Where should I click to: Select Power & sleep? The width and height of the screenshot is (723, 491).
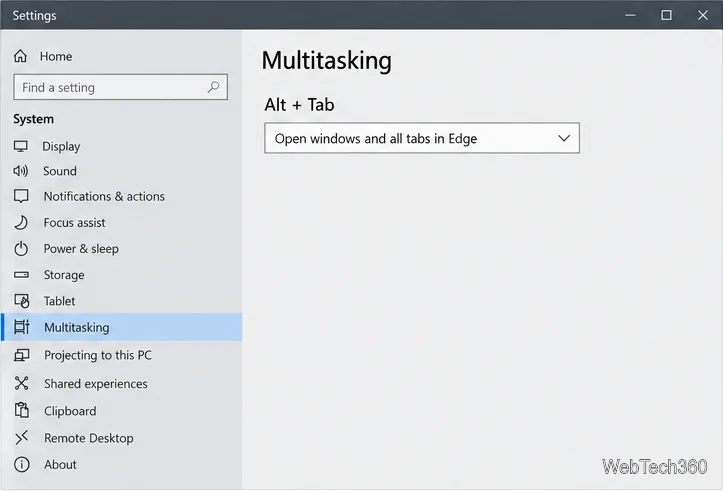point(81,249)
